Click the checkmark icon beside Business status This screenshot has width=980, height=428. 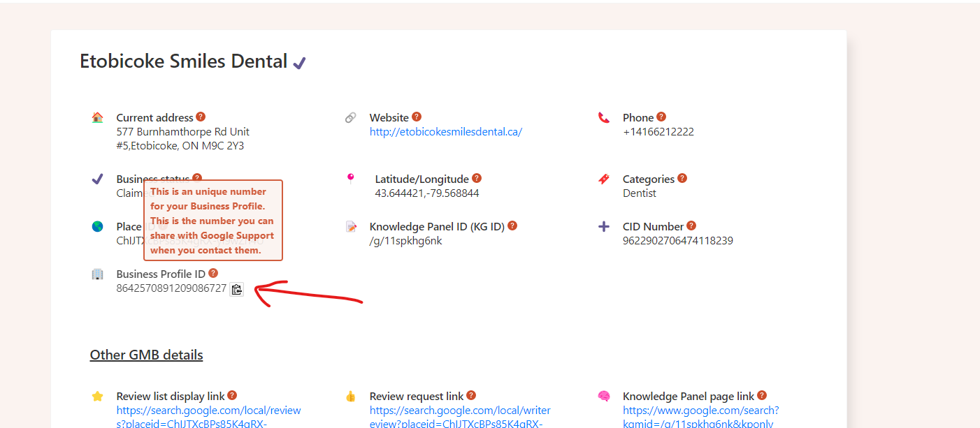tap(97, 178)
